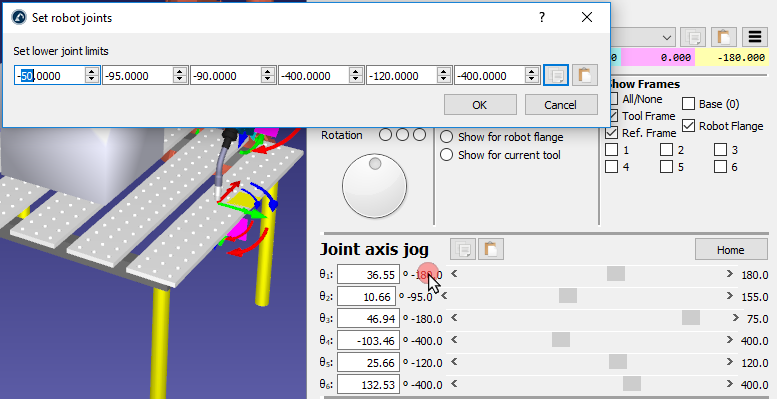Click 0.000 pink pose field
777x399 pixels.
click(658, 57)
